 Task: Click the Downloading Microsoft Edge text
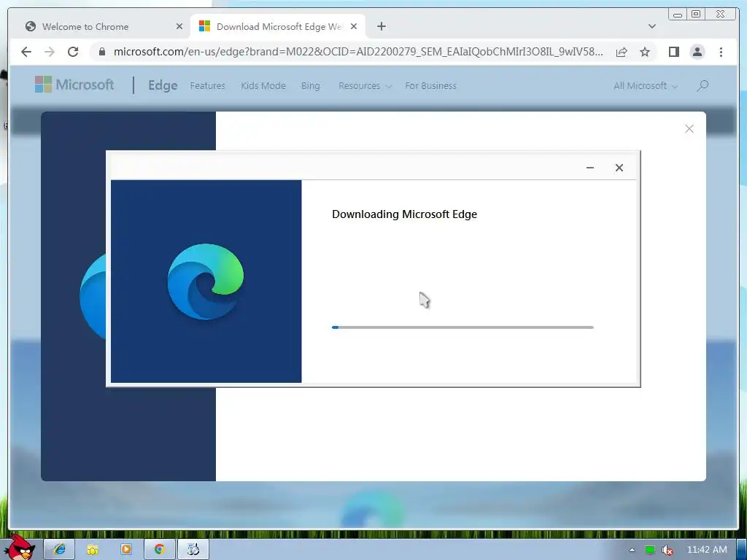(404, 214)
